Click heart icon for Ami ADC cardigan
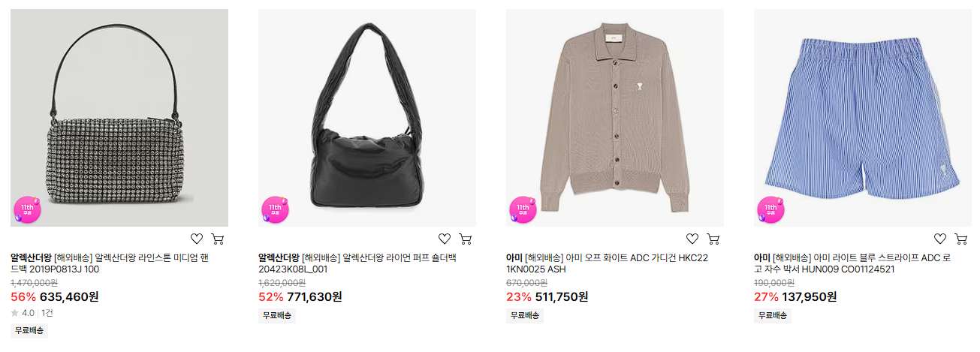 click(x=692, y=239)
